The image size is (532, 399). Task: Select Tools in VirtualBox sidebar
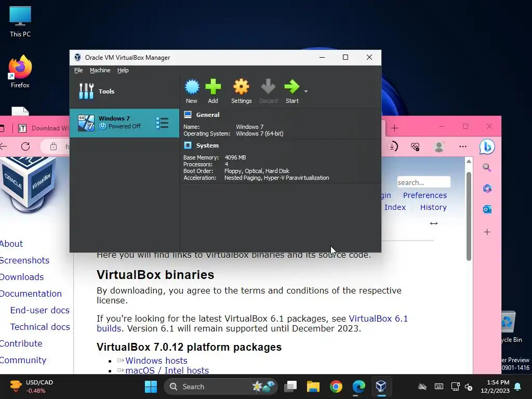click(124, 91)
